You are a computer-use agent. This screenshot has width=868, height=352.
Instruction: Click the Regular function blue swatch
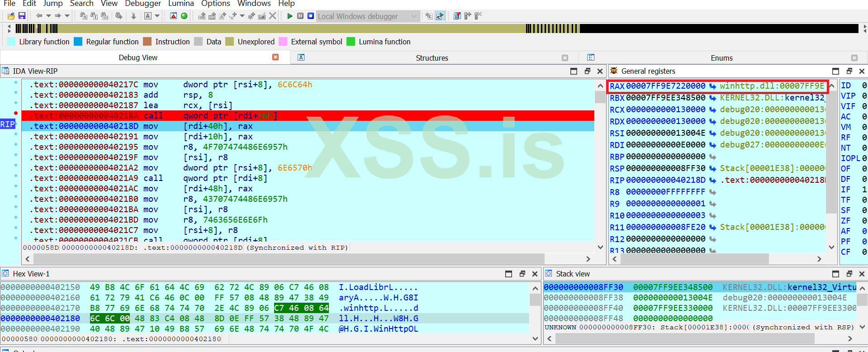click(78, 42)
